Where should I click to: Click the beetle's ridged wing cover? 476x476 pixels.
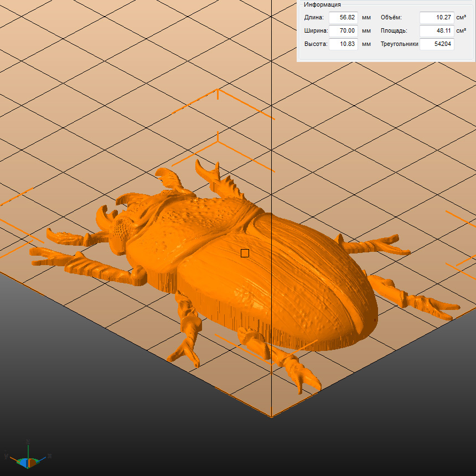(310, 277)
